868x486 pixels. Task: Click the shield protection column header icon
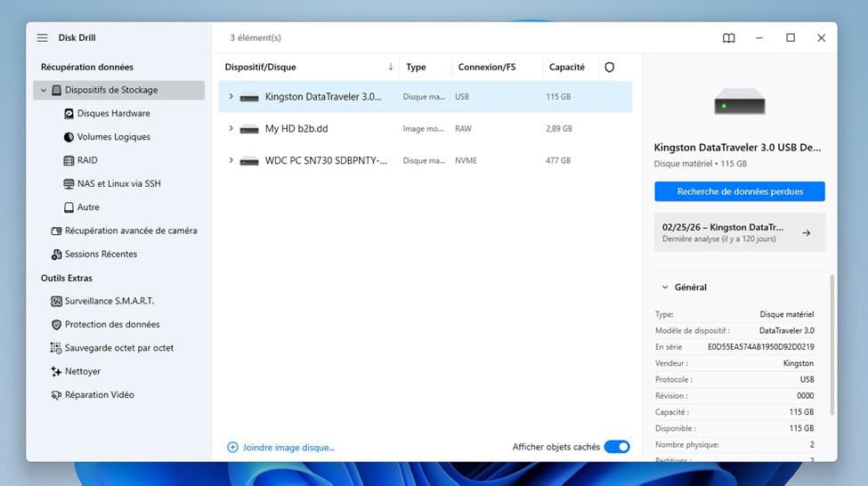click(610, 67)
